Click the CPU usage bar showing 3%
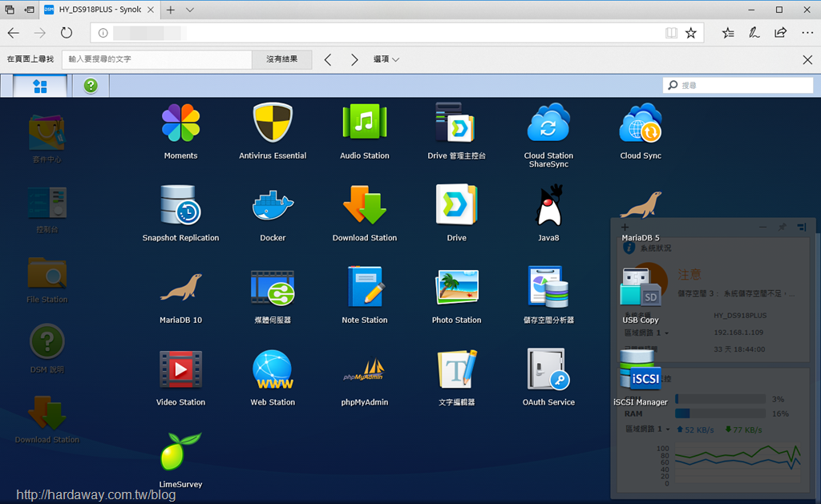The height and width of the screenshot is (504, 821). tap(720, 399)
